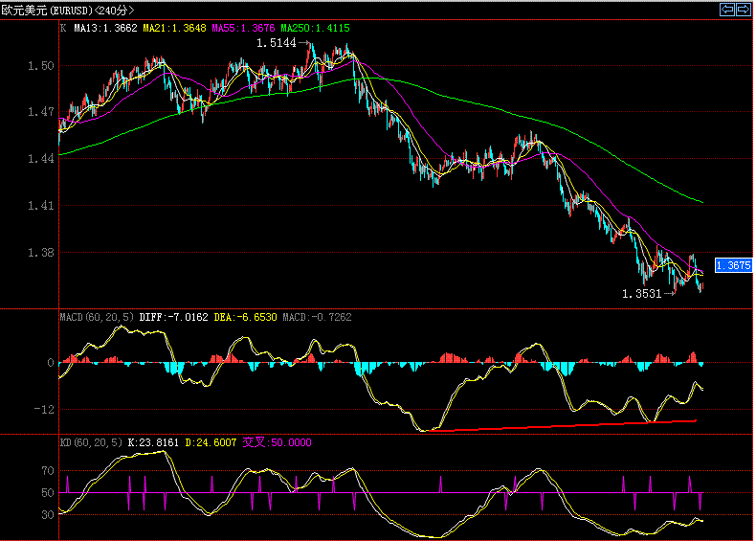
Task: Select the MA13 moving average label
Action: pyautogui.click(x=105, y=29)
